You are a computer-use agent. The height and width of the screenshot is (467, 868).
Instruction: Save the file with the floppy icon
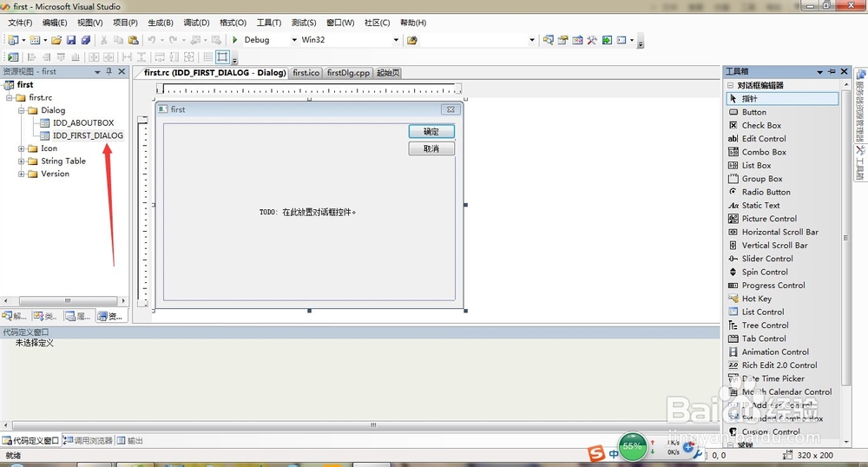71,40
